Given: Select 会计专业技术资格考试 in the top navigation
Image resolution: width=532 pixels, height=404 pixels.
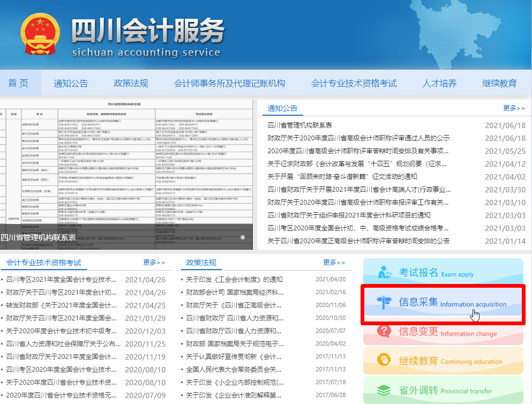Looking at the screenshot, I should (x=354, y=82).
